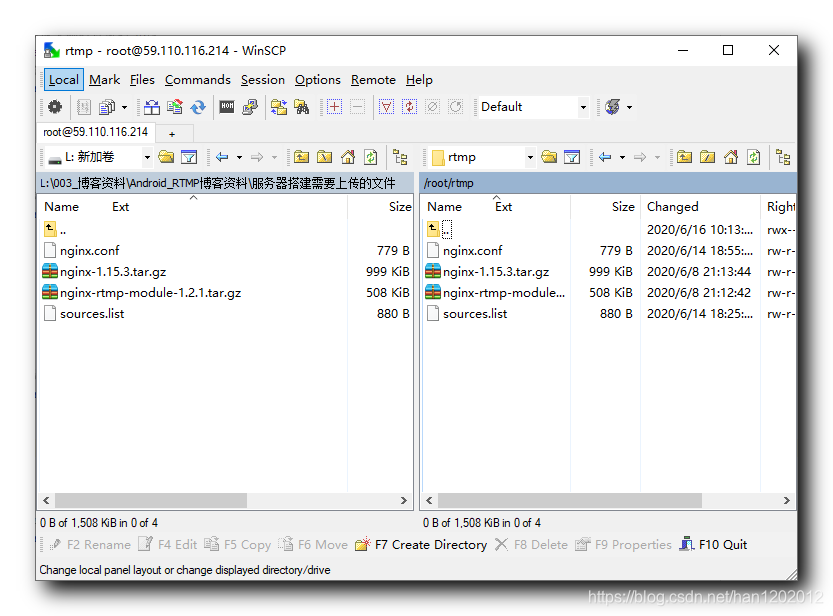
Task: Add new session tab with plus
Action: (172, 134)
